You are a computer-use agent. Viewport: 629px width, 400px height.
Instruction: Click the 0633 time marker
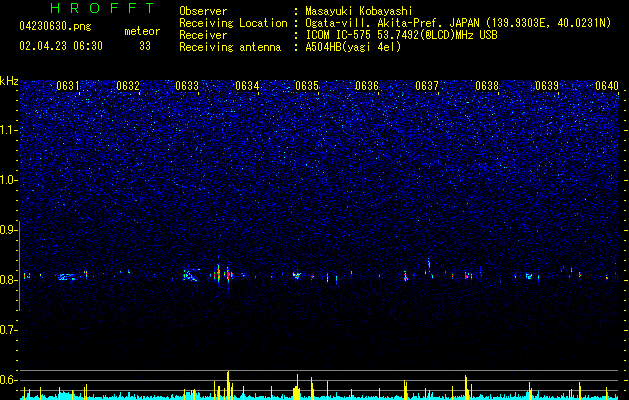click(x=187, y=86)
